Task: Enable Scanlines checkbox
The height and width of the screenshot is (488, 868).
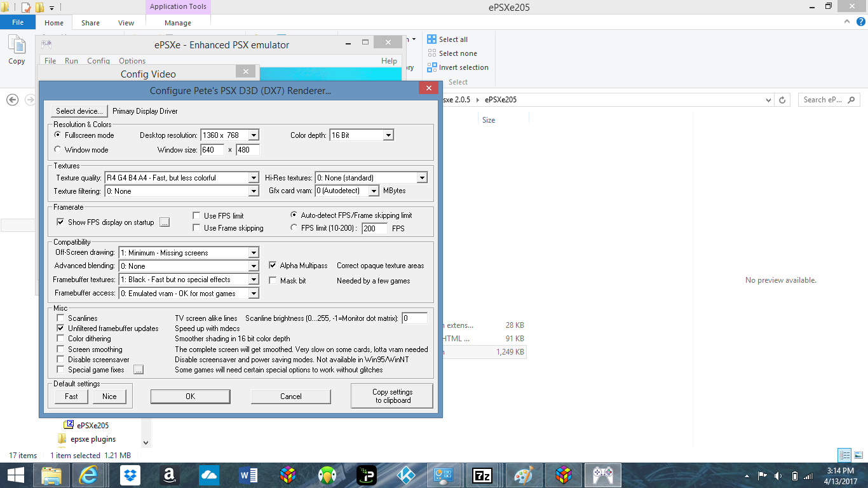Action: [x=60, y=318]
